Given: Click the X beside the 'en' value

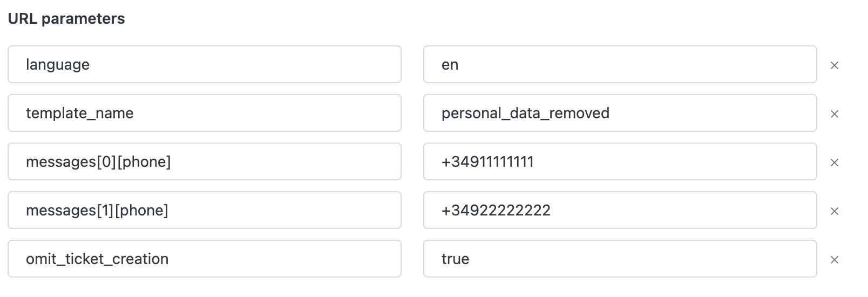Looking at the screenshot, I should pos(834,65).
